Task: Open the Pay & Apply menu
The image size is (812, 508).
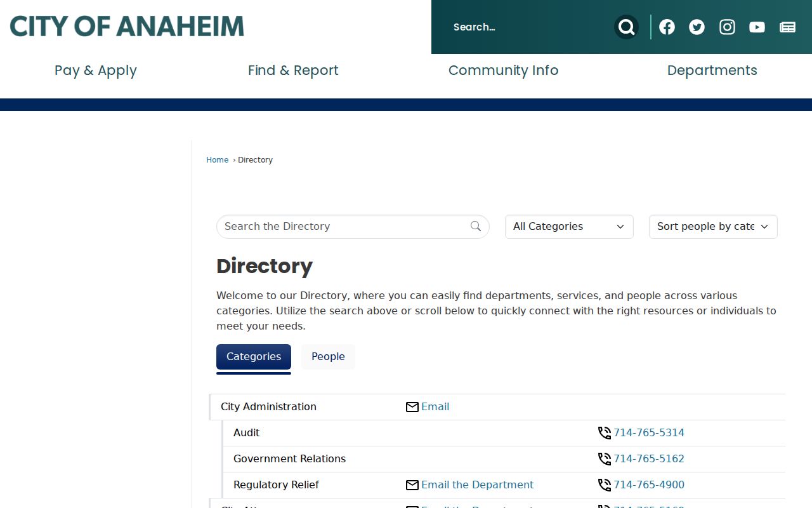Action: tap(96, 70)
